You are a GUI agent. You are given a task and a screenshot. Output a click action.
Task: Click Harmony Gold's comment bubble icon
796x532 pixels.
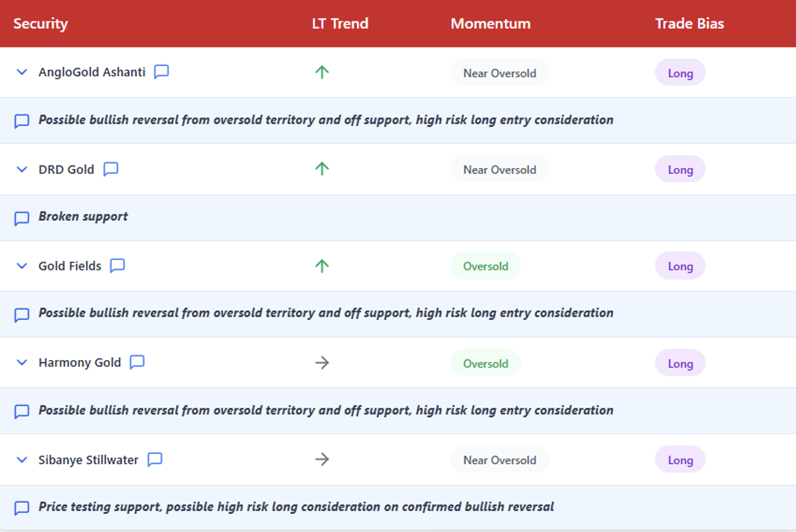(x=137, y=362)
